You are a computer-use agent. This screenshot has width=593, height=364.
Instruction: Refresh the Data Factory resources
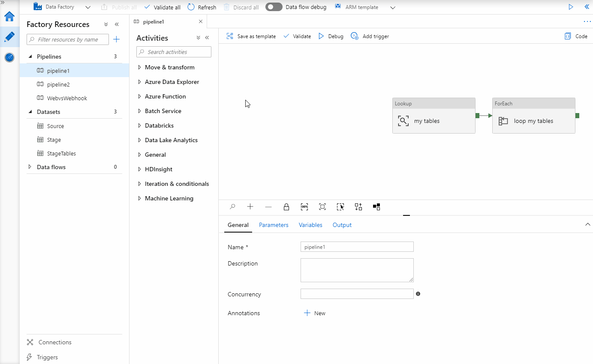coord(202,7)
